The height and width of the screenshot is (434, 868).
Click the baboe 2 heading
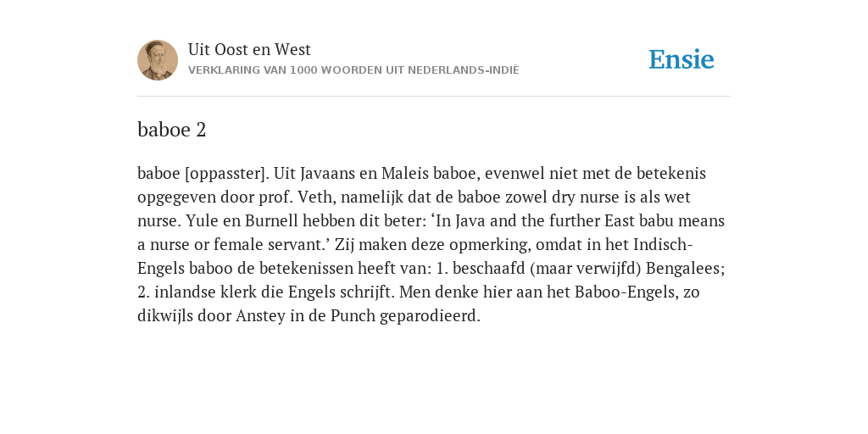171,130
